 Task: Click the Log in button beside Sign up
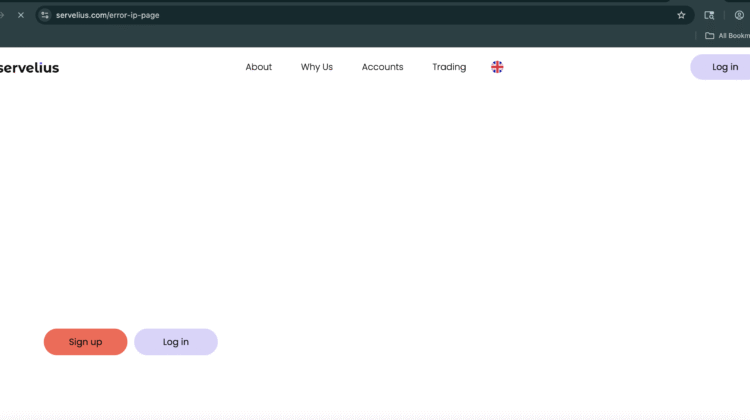pyautogui.click(x=176, y=342)
